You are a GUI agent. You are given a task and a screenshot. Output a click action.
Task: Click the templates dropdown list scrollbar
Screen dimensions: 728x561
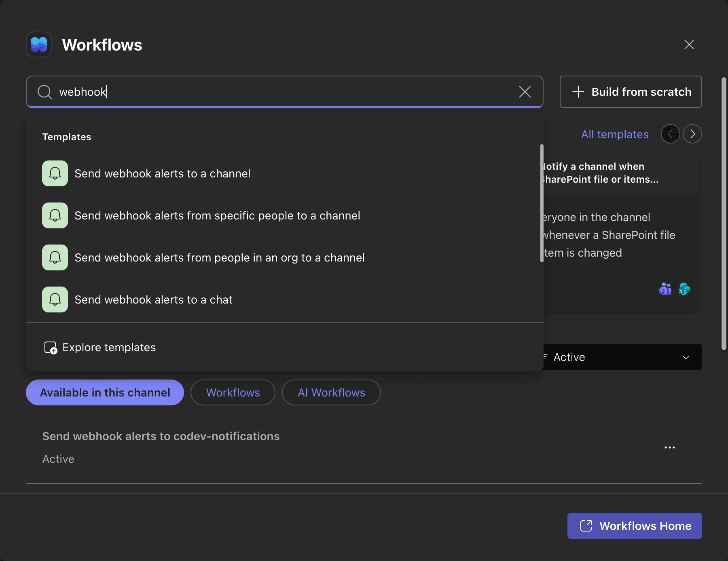[542, 203]
